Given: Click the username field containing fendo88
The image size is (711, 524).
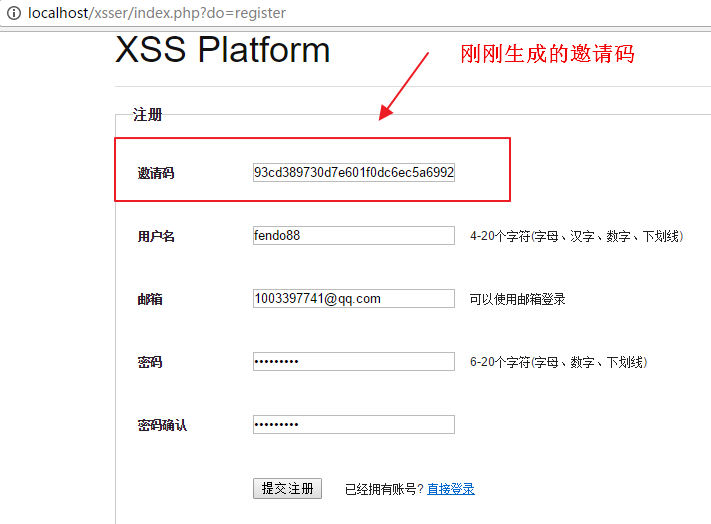Looking at the screenshot, I should [354, 236].
